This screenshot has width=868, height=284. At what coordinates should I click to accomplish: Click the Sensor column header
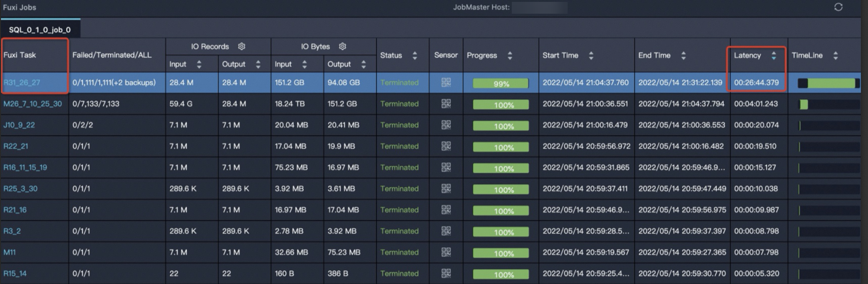[446, 55]
